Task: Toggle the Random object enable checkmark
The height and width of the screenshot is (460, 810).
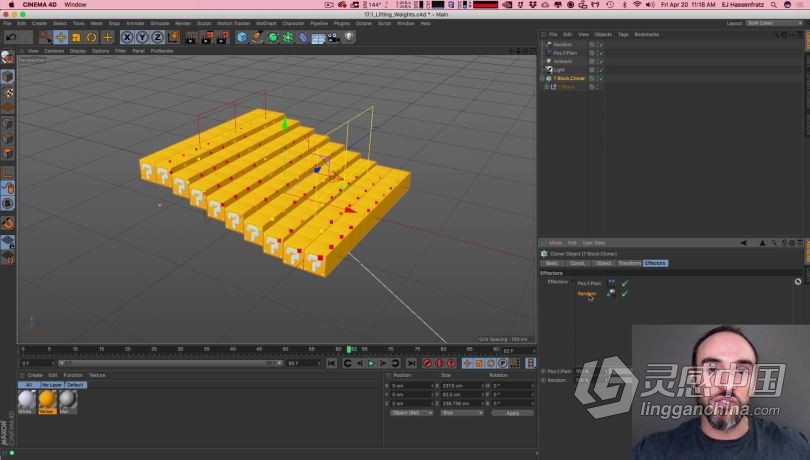Action: click(601, 44)
